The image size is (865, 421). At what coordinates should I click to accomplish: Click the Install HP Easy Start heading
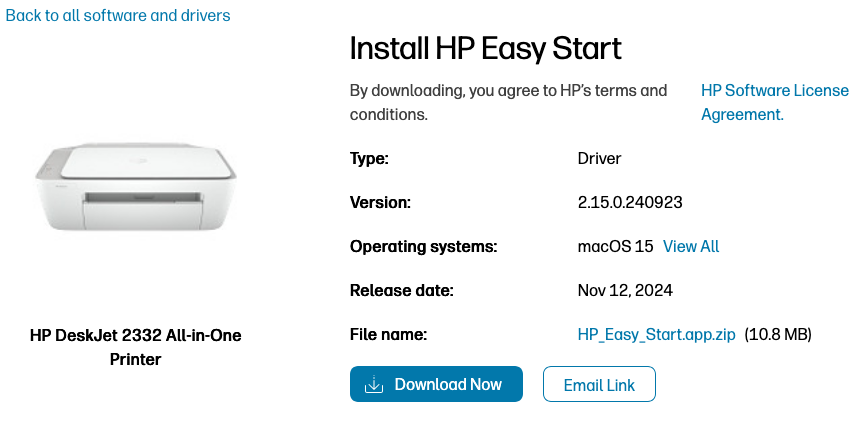(x=485, y=48)
